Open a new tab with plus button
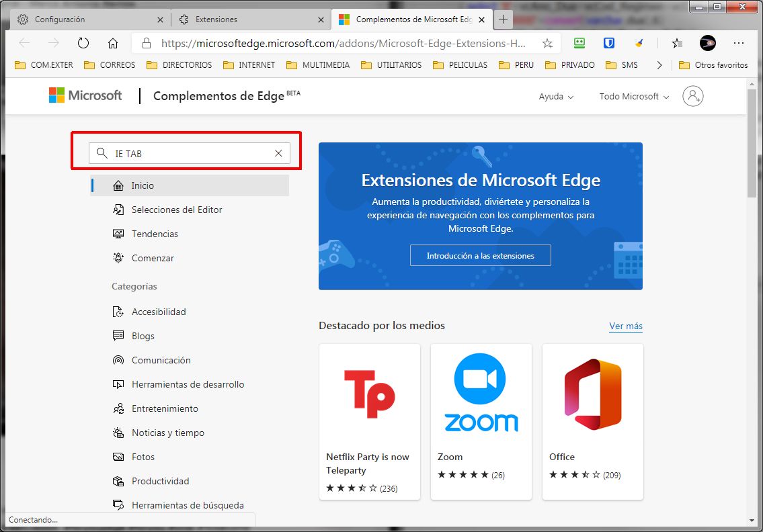The image size is (763, 532). tap(503, 19)
